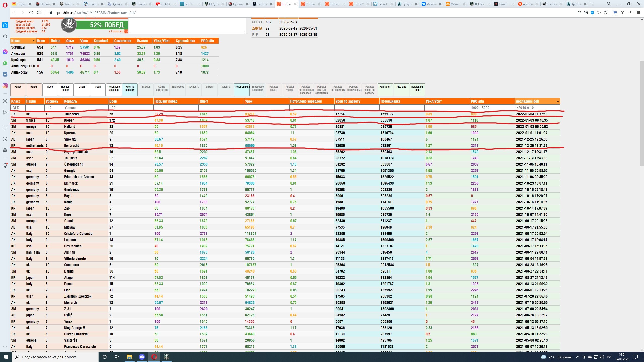Screen dimensions: 644x362
Task: Toggle the 'Точность' column button
Action: (x=193, y=89)
